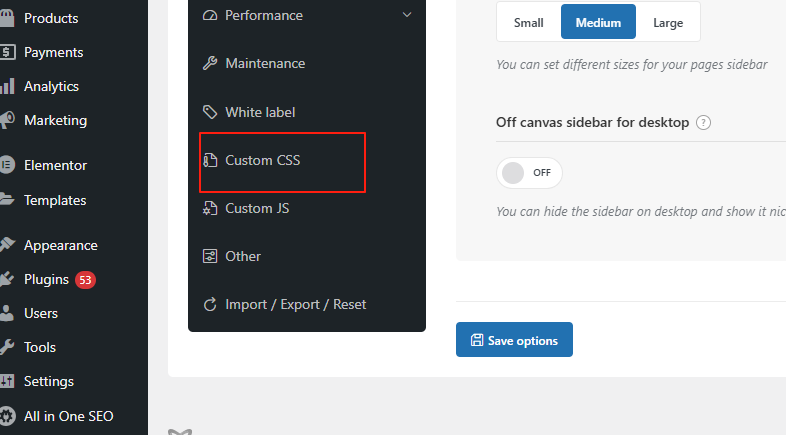
Task: Select the Small sidebar size
Action: click(x=529, y=22)
